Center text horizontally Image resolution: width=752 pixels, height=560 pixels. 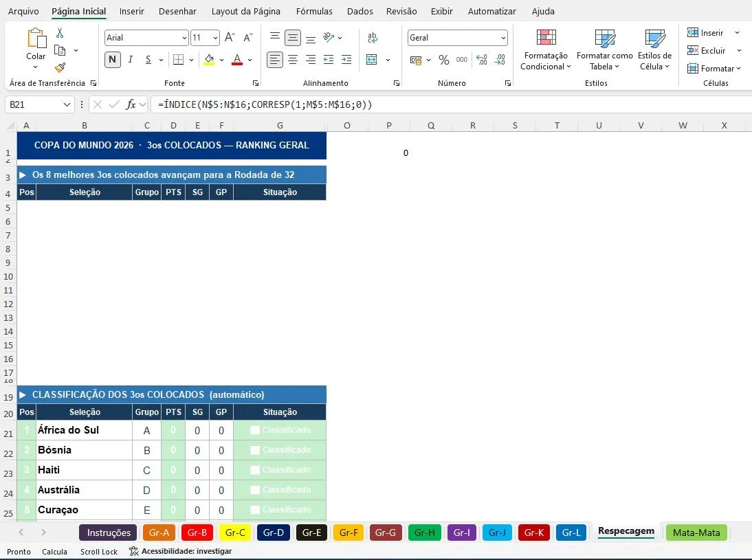point(293,60)
